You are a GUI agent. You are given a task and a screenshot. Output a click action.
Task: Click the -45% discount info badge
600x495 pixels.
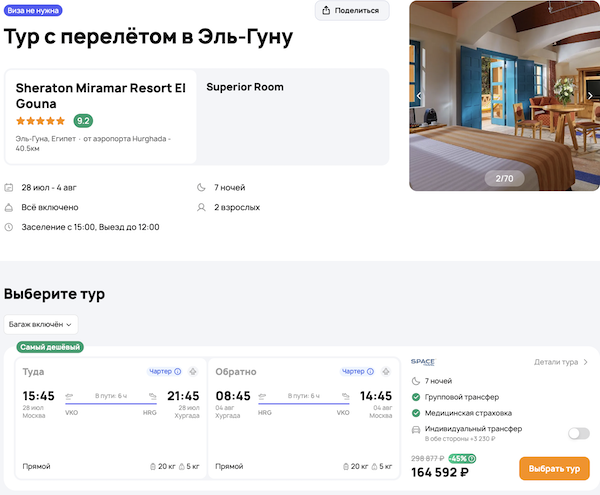click(x=463, y=459)
